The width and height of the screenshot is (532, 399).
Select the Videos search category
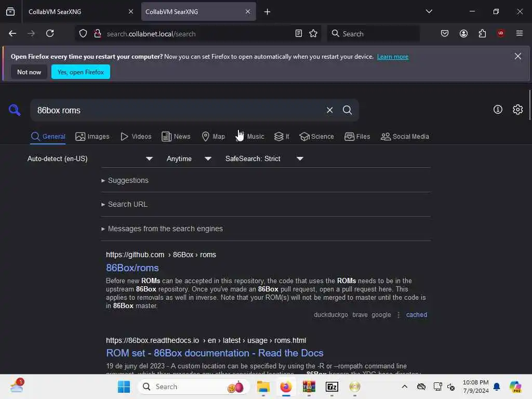pyautogui.click(x=136, y=137)
